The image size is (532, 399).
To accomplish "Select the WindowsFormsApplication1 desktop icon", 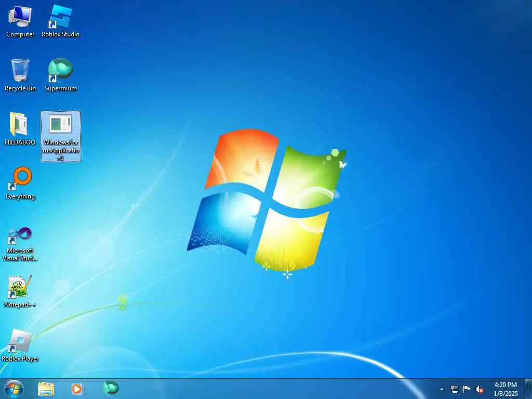I will point(61,137).
